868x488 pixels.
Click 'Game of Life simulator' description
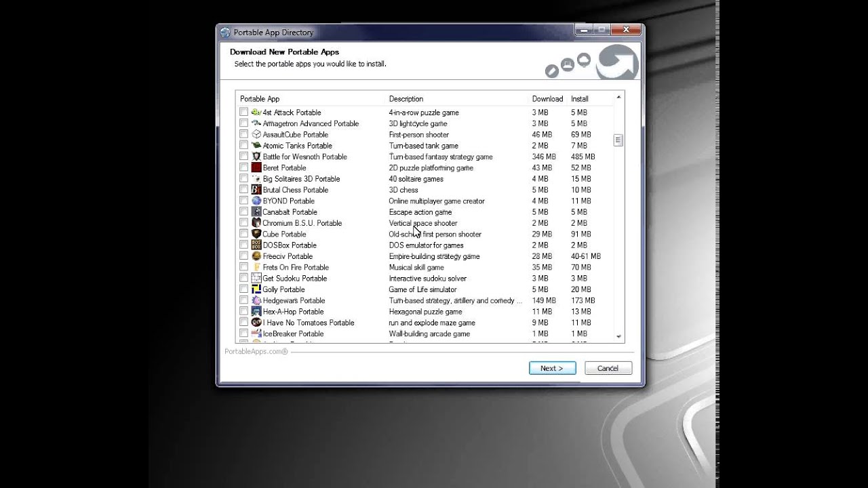pyautogui.click(x=422, y=289)
